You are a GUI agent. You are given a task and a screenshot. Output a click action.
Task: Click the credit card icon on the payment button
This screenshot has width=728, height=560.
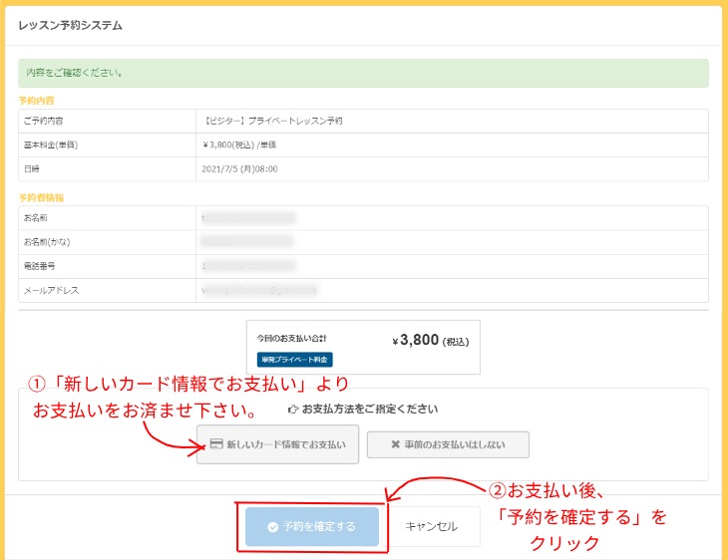point(216,444)
